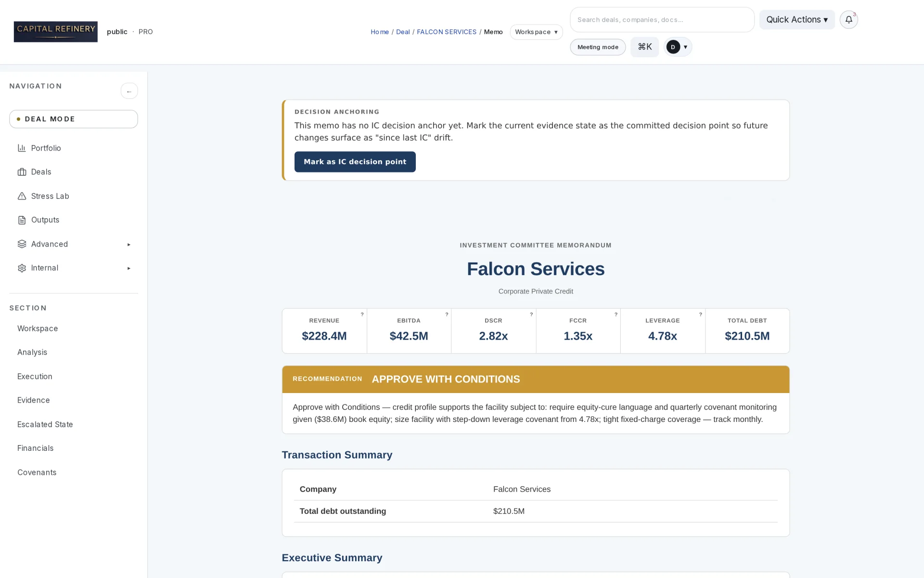Screen dimensions: 924x578
Task: Click the Approve With Conditions banner
Action: tap(536, 379)
